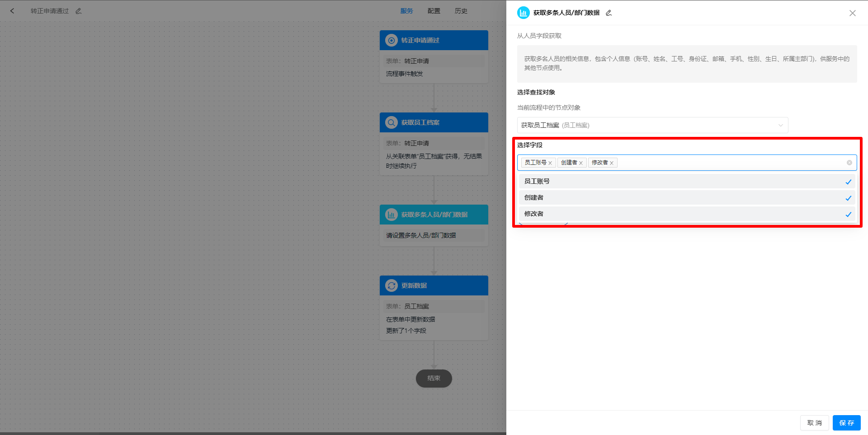Click the 获取多条人员/部门数据 chart node icon

point(391,215)
